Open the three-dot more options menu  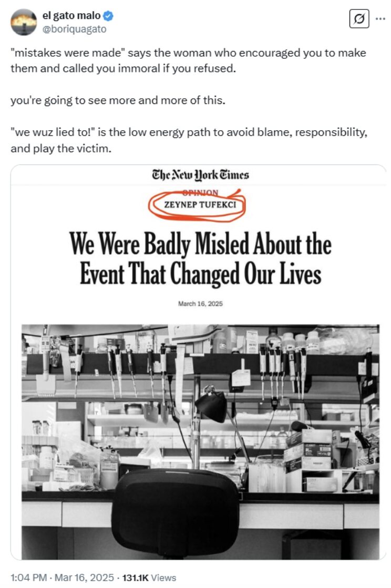pyautogui.click(x=380, y=19)
